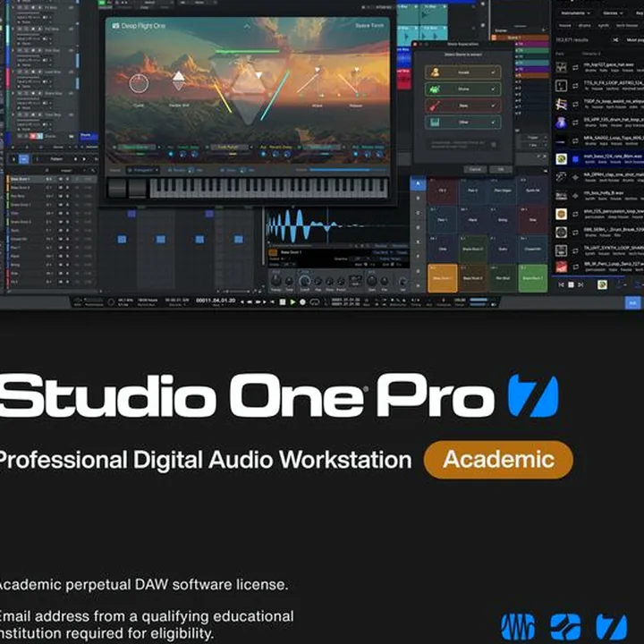This screenshot has height=644, width=644.
Task: Click the red thumbnail at bottom of sample list
Action: (x=561, y=267)
